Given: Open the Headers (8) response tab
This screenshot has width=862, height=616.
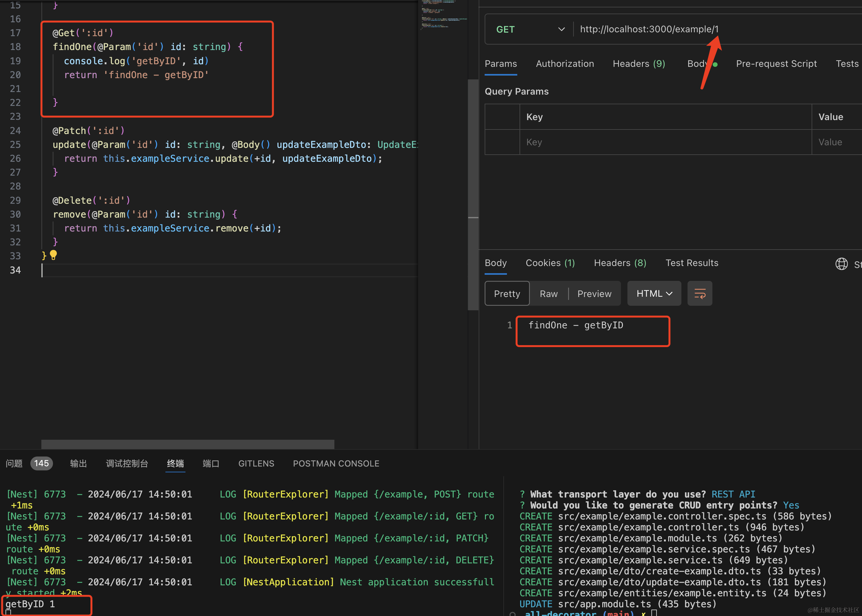Looking at the screenshot, I should pos(620,263).
